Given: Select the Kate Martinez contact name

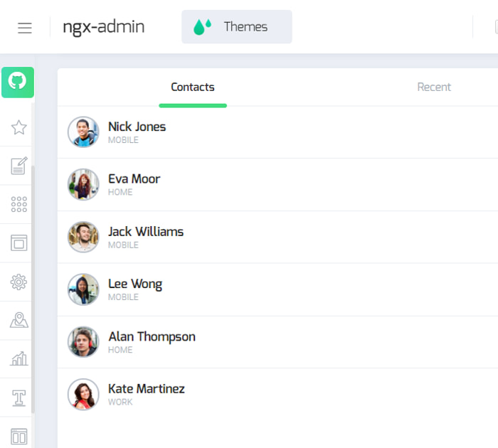Looking at the screenshot, I should [146, 389].
